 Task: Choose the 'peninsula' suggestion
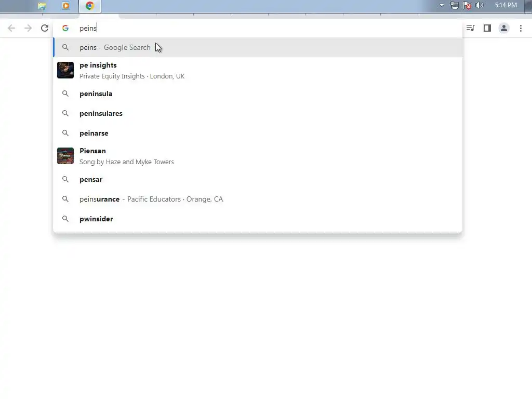(x=258, y=94)
